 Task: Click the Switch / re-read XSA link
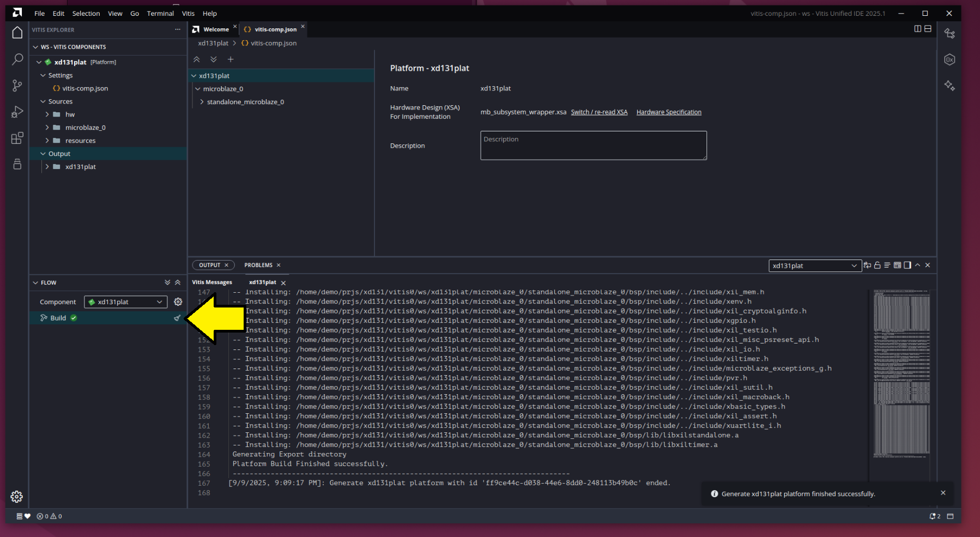click(x=599, y=112)
